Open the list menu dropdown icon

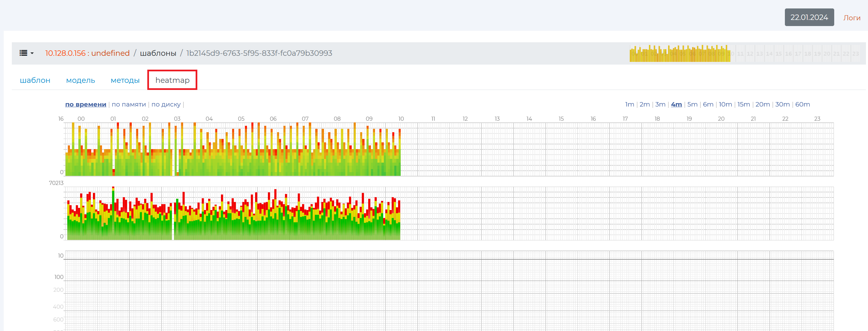[x=26, y=53]
